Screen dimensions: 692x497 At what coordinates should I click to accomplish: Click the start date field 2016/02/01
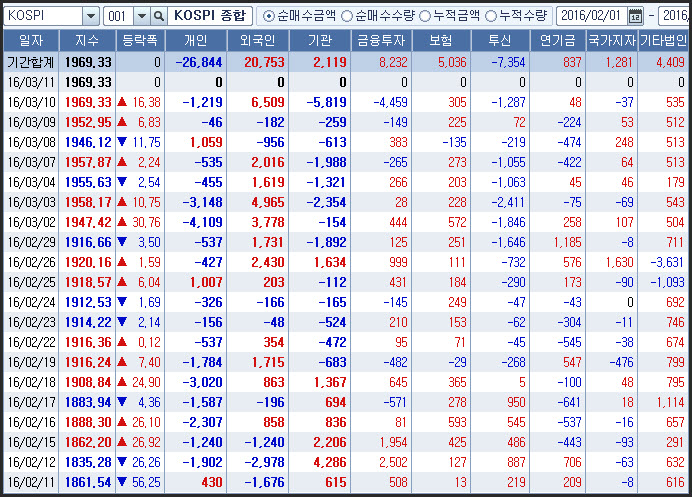pos(592,16)
